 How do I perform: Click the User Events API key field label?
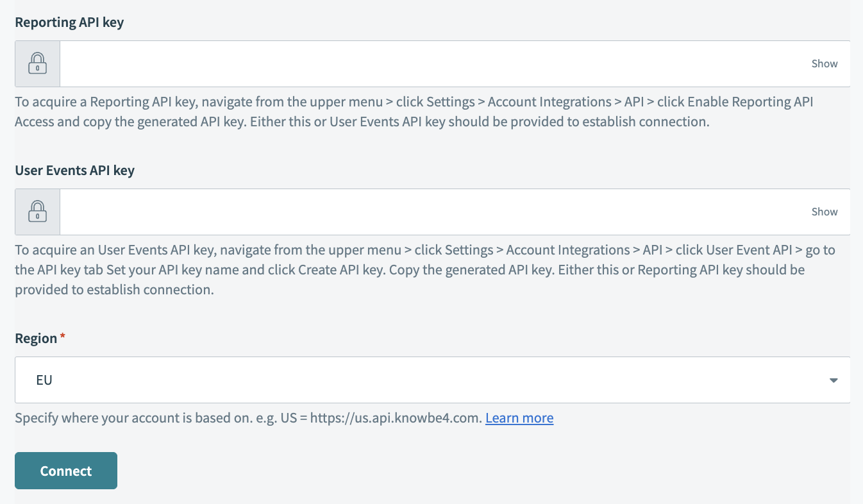pyautogui.click(x=74, y=171)
